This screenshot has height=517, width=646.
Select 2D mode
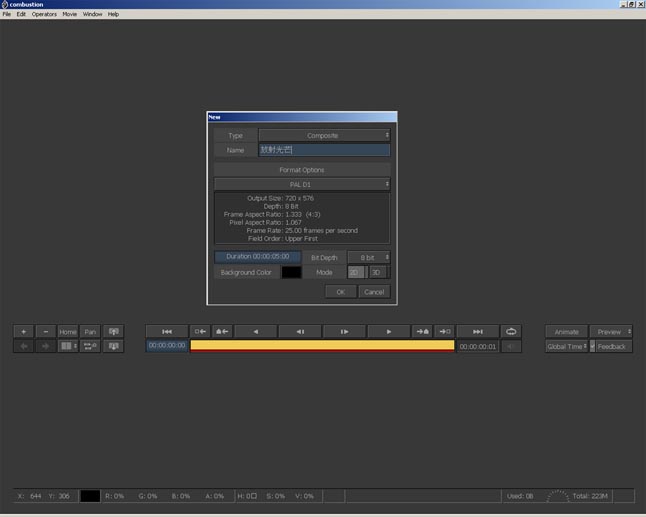[x=356, y=272]
